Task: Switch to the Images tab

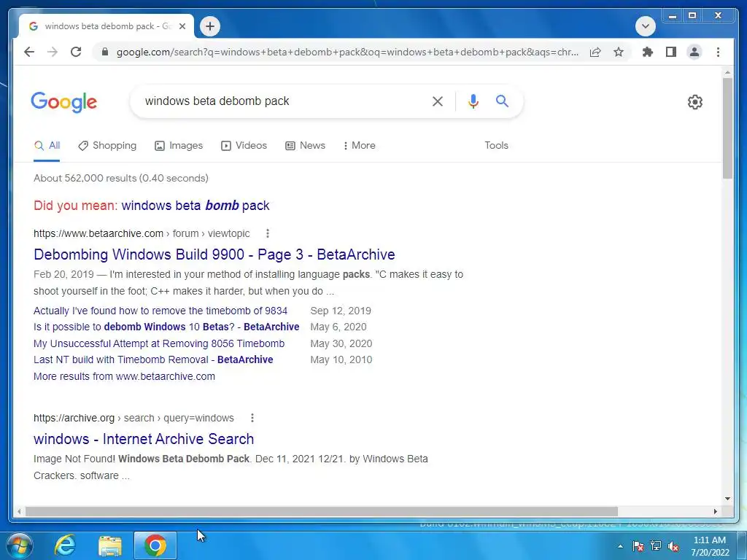Action: 179,146
